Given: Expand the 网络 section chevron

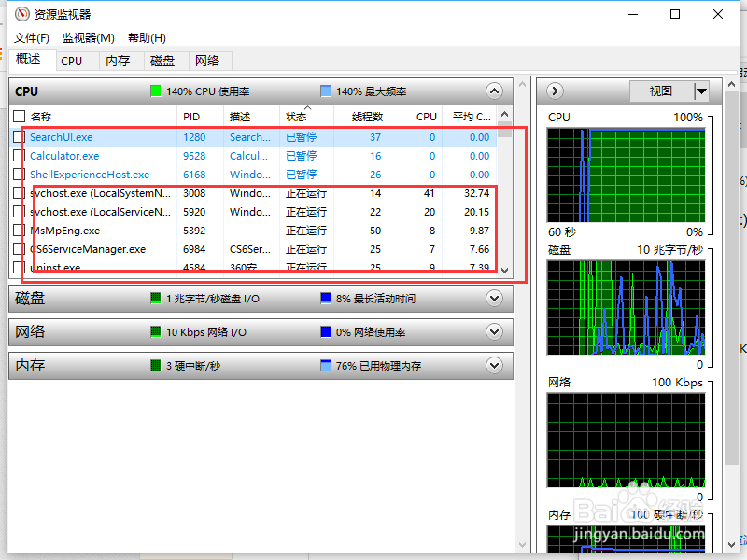Looking at the screenshot, I should 494,332.
